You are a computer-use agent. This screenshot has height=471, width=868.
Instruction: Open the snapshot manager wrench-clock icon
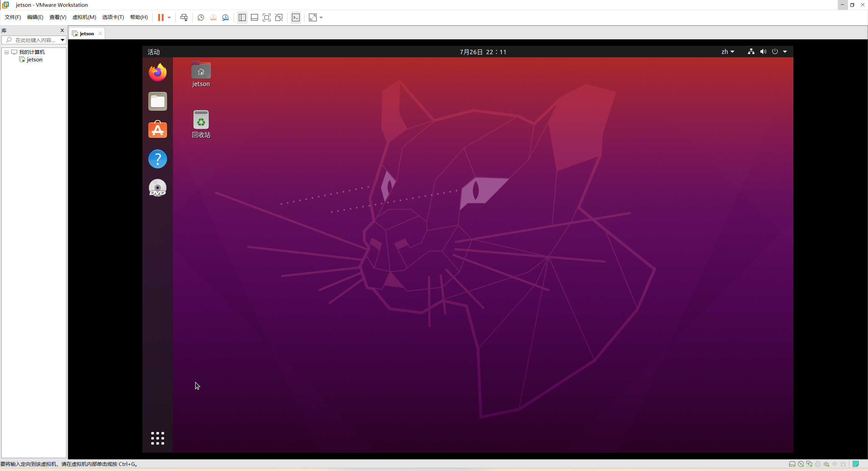[x=225, y=18]
